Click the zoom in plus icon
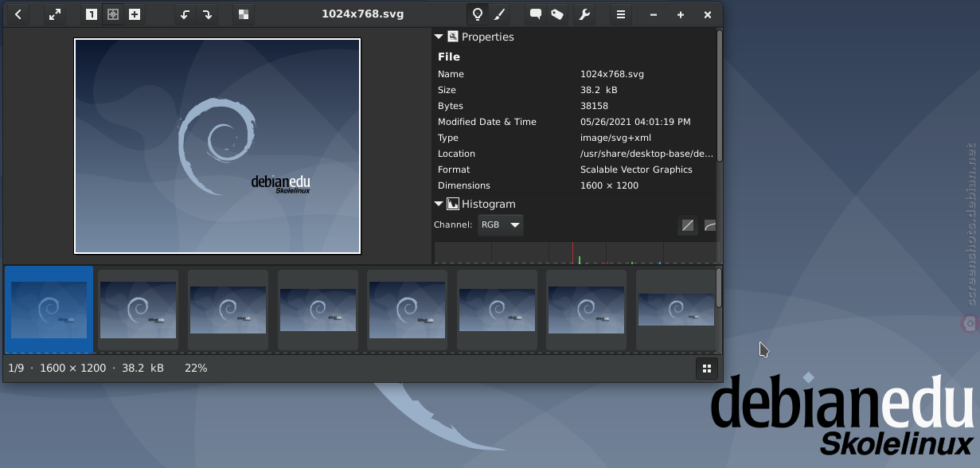The height and width of the screenshot is (468, 980). pyautogui.click(x=135, y=14)
